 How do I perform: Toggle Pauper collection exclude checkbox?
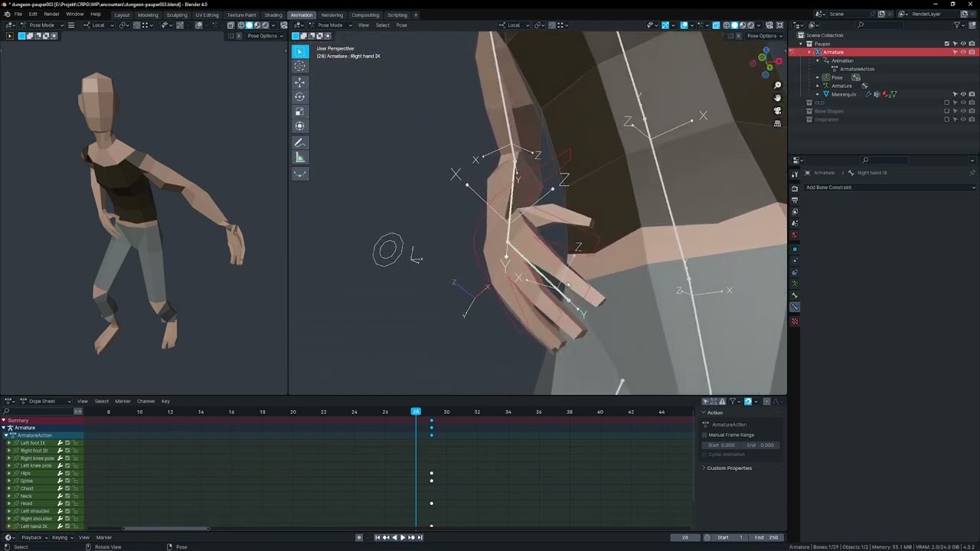point(947,44)
